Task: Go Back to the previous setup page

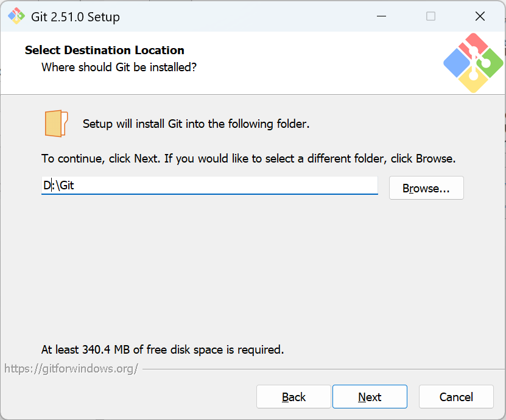Action: (x=293, y=396)
